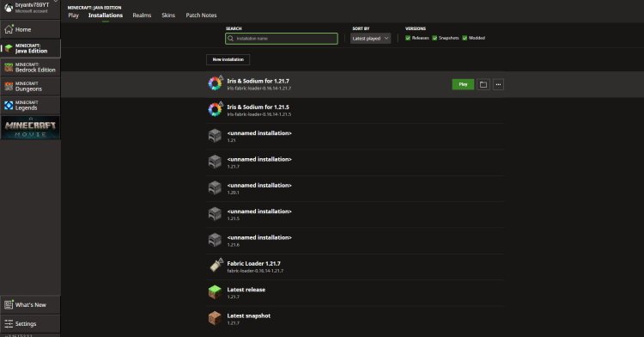The height and width of the screenshot is (337, 644).
Task: Click furnace icon of 1.21 unnamed installation
Action: pyautogui.click(x=215, y=136)
